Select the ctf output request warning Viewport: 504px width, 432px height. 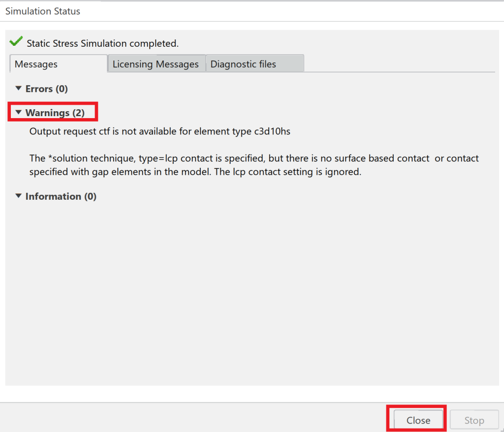160,131
